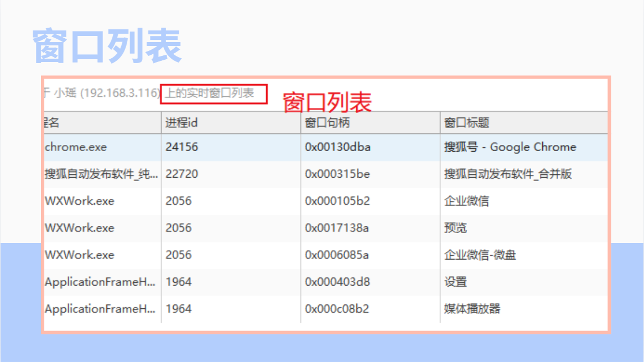Viewport: 644px width, 362px height.
Task: Click process id 2056 in 预览 row
Action: coord(178,228)
